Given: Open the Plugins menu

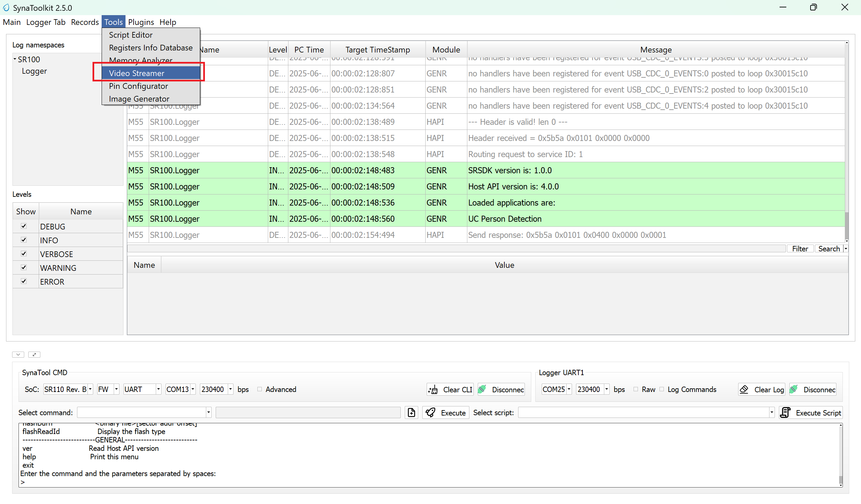Looking at the screenshot, I should point(141,22).
